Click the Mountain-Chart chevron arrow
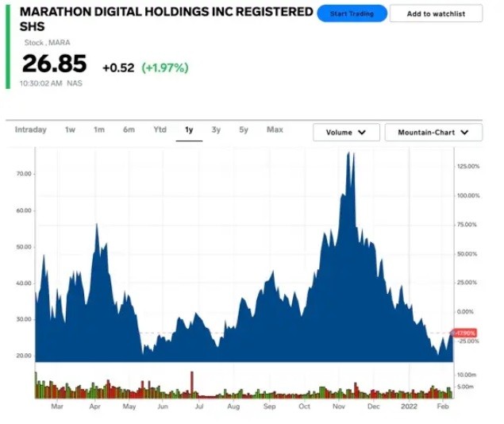Screen dimensions: 504x424 coord(465,133)
